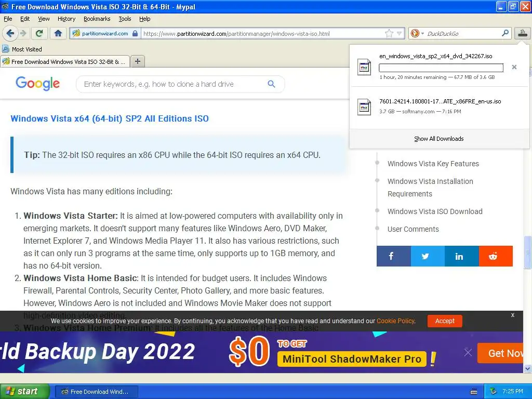Open the completed 7601.24214 x86FRE ISO download
The width and height of the screenshot is (532, 399).
pos(440,106)
